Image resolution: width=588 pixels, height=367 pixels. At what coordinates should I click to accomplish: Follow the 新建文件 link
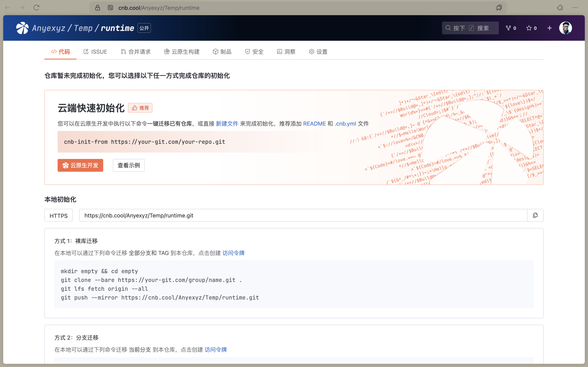[x=227, y=124]
